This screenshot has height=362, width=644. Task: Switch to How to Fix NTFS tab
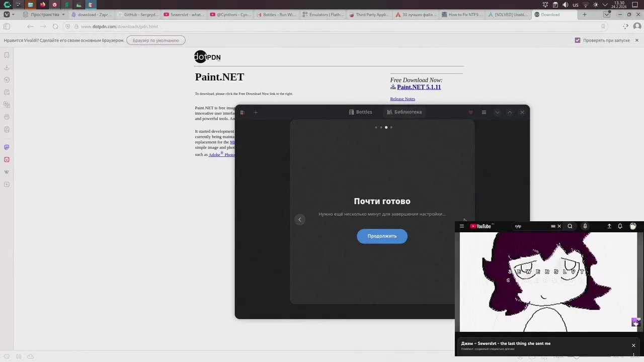462,15
